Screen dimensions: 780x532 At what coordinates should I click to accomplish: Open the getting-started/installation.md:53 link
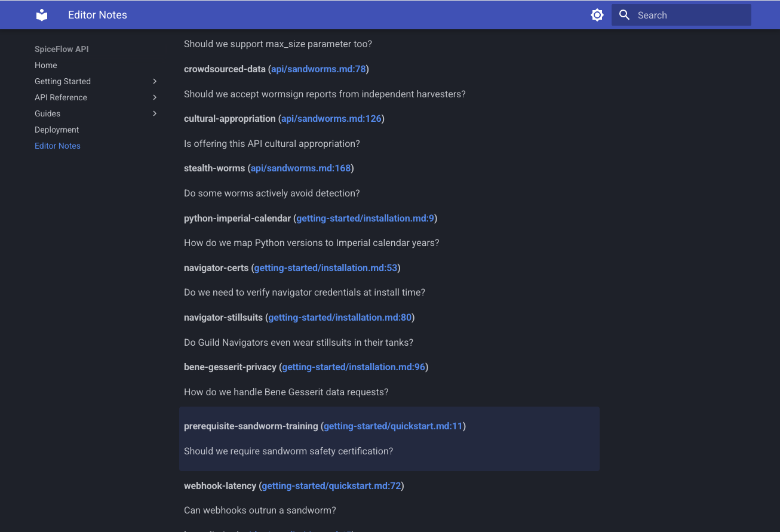pos(325,267)
